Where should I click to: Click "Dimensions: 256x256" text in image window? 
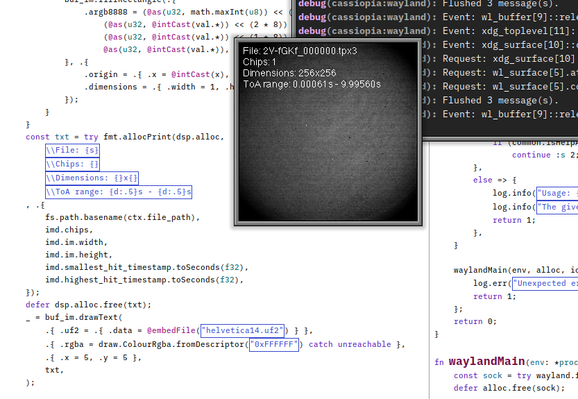289,73
